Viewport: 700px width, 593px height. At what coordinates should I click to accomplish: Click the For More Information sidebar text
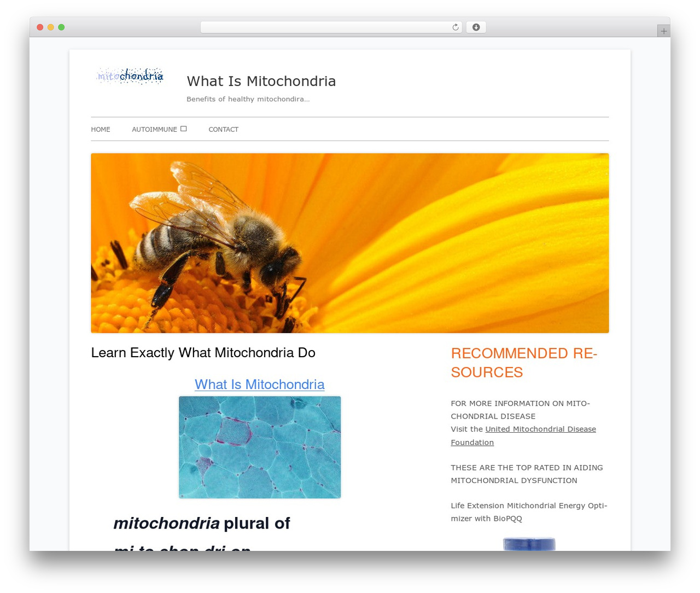(x=520, y=410)
